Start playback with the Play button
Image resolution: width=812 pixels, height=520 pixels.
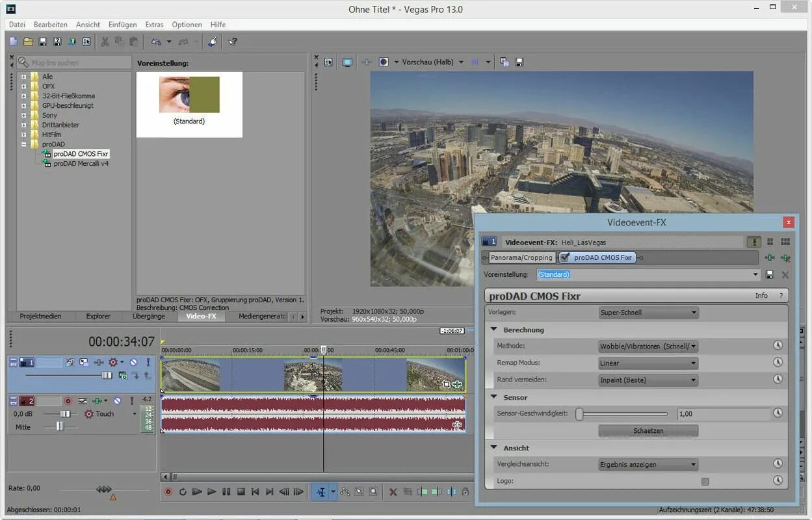pyautogui.click(x=212, y=492)
